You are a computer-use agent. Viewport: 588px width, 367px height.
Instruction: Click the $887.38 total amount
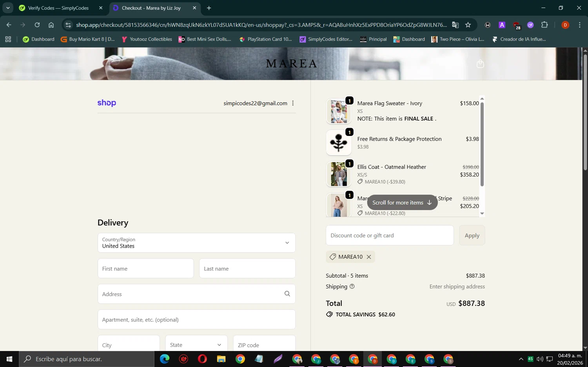(472, 303)
